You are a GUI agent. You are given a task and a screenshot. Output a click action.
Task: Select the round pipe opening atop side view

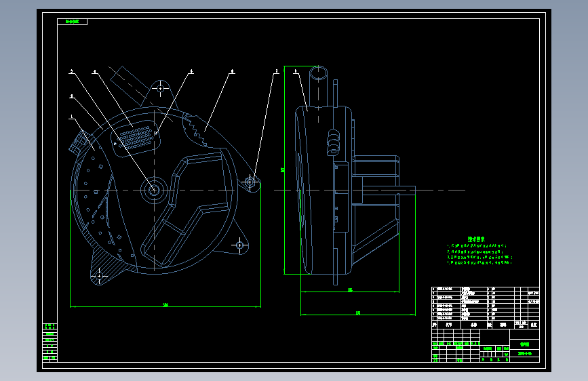(318, 73)
